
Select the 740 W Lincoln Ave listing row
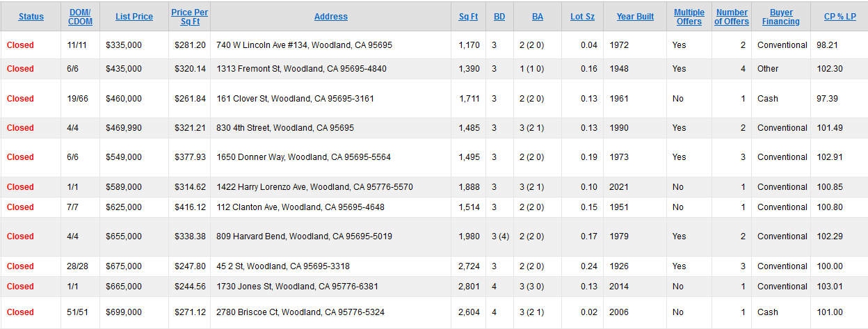click(434, 45)
